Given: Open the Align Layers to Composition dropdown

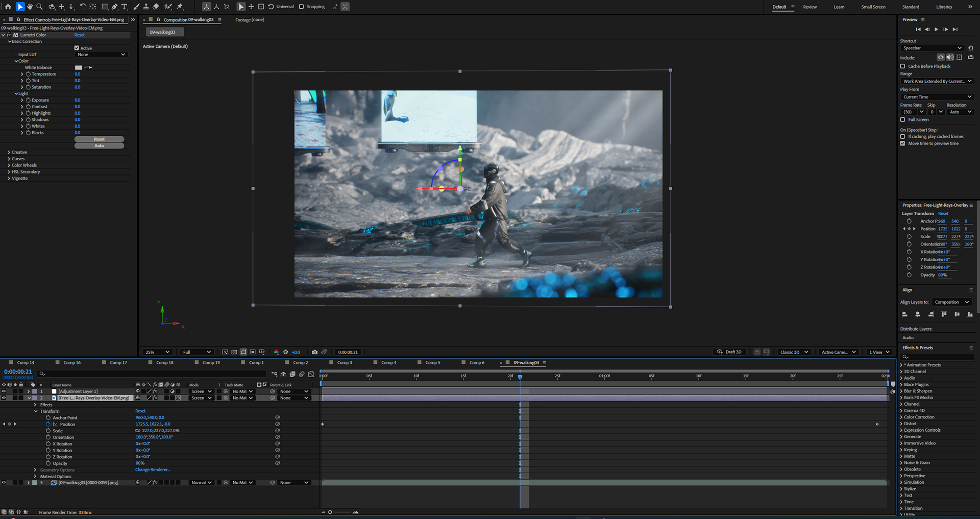Looking at the screenshot, I should 951,302.
